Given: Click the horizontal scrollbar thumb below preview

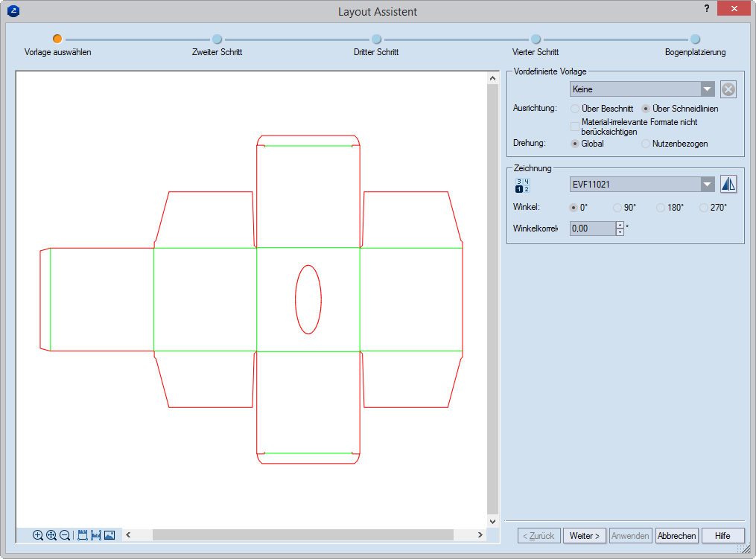Looking at the screenshot, I should click(x=303, y=535).
